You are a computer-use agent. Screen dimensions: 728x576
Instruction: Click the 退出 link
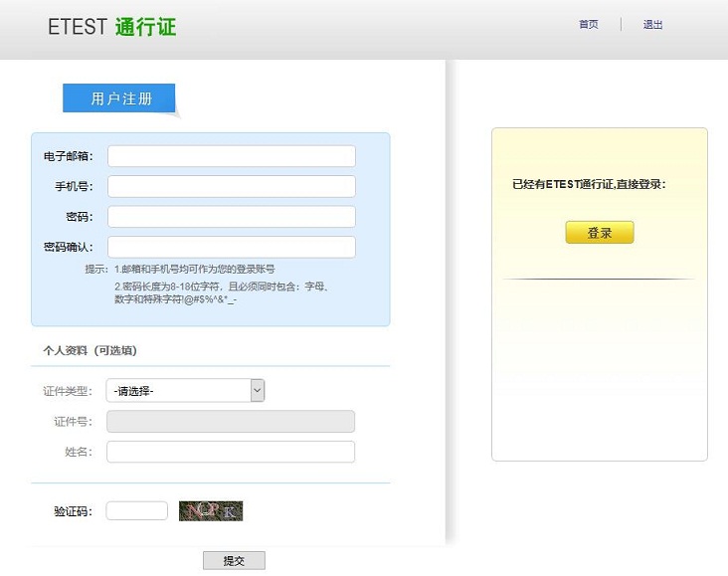(652, 25)
